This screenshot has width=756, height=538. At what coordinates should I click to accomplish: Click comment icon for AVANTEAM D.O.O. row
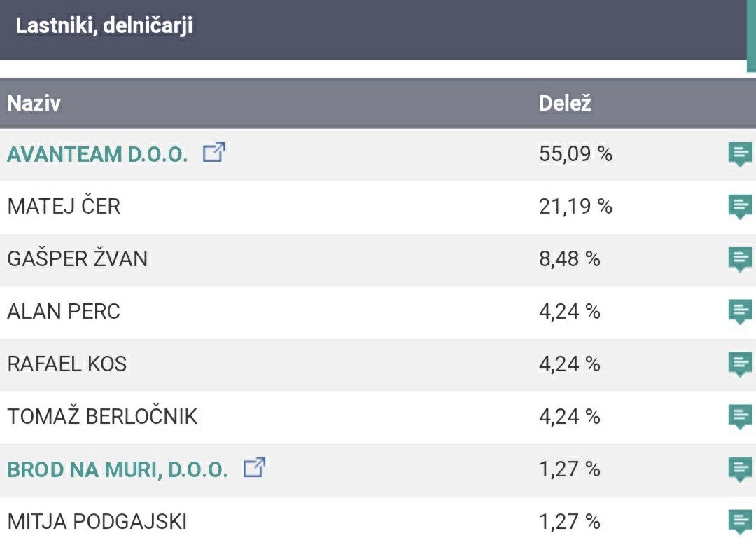(x=740, y=153)
